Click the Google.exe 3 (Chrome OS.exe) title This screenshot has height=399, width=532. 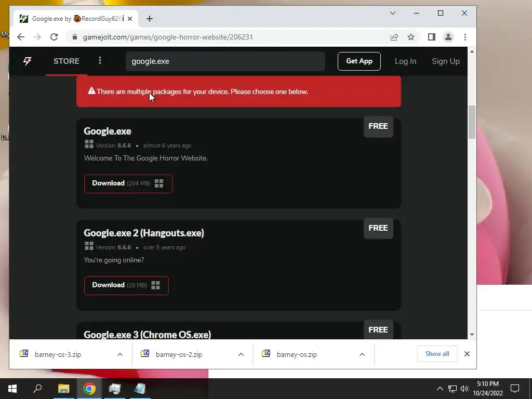[147, 335]
